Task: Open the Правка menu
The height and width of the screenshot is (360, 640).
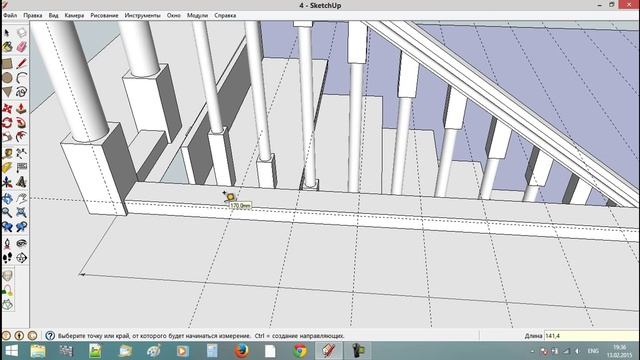Action: point(33,16)
